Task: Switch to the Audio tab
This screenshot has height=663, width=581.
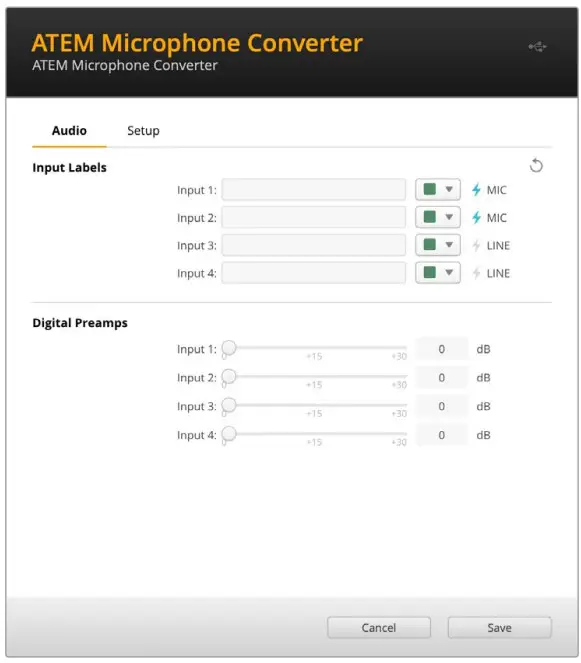Action: 69,131
